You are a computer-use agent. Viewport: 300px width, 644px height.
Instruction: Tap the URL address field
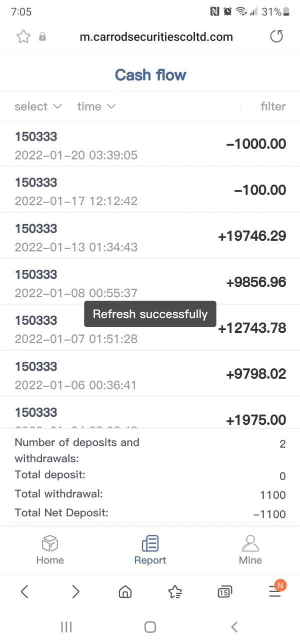tap(156, 37)
